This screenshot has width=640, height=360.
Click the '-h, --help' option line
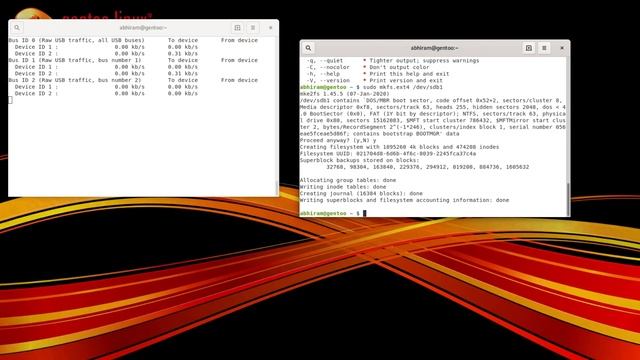click(x=378, y=74)
